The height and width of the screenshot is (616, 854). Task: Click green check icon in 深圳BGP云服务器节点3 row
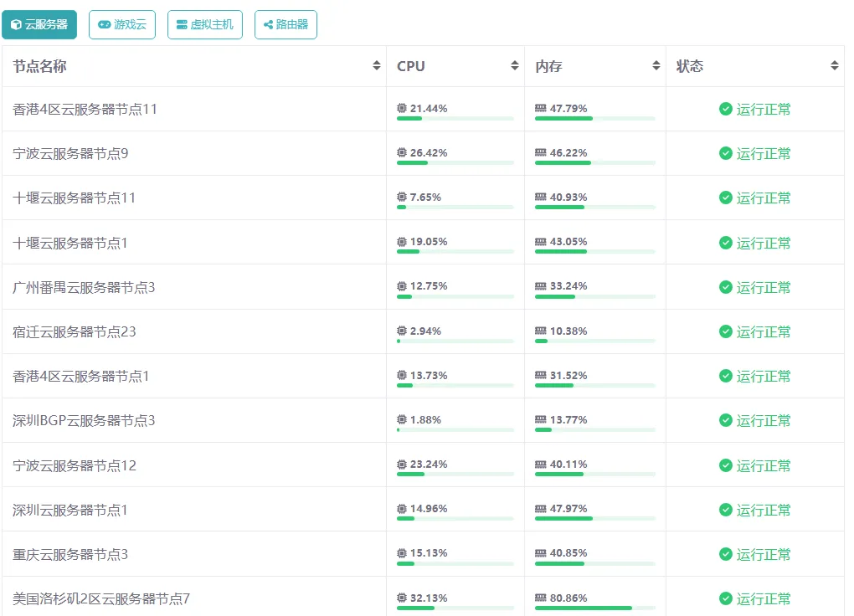tap(726, 420)
